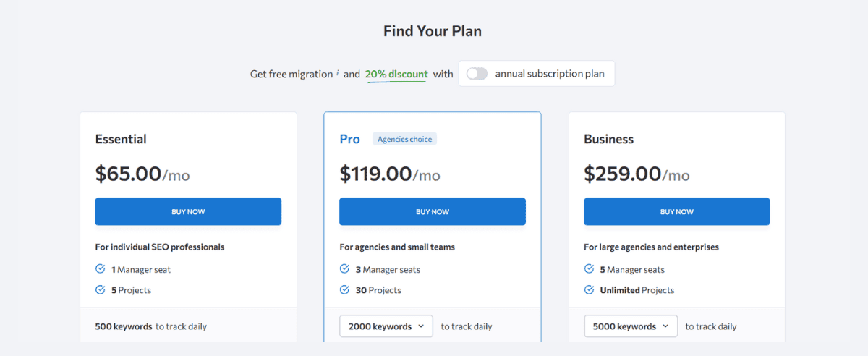Click the "5 Projects" text

(x=131, y=290)
